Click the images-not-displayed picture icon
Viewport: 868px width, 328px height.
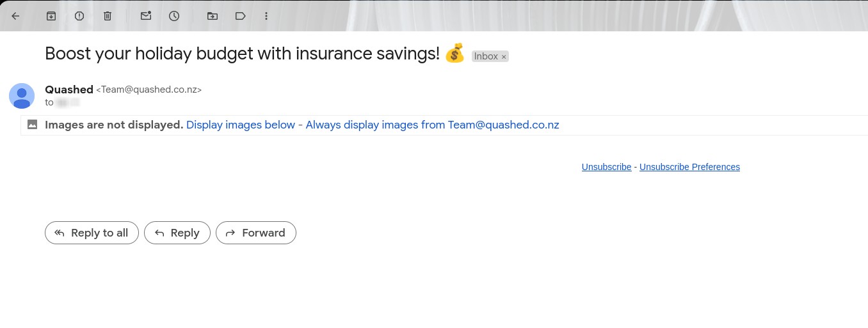32,125
